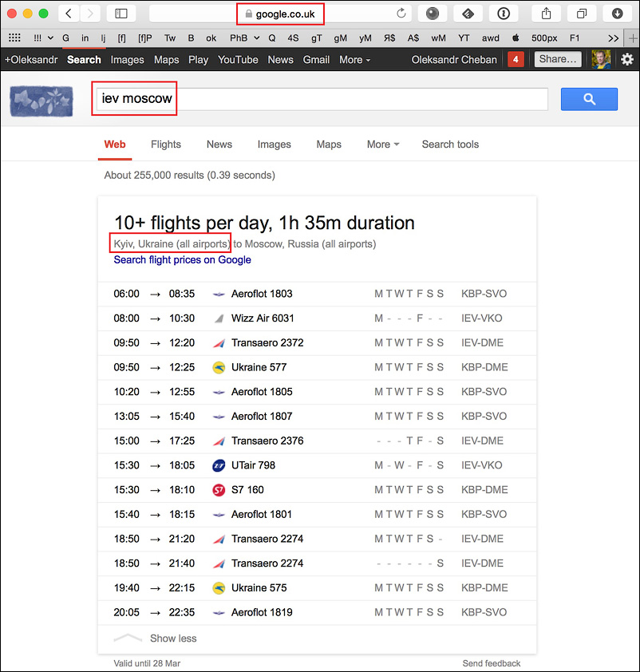The image size is (640, 672).
Task: Open the YT bookmark
Action: (x=464, y=38)
